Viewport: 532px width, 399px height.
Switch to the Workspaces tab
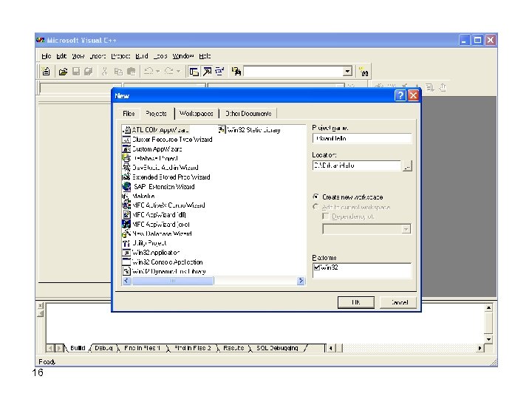tap(197, 114)
